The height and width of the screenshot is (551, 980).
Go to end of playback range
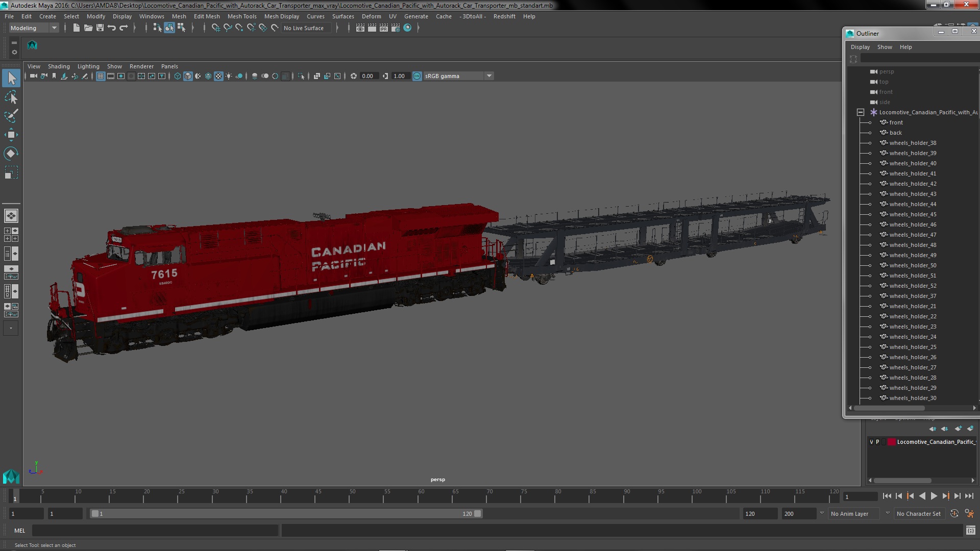969,496
